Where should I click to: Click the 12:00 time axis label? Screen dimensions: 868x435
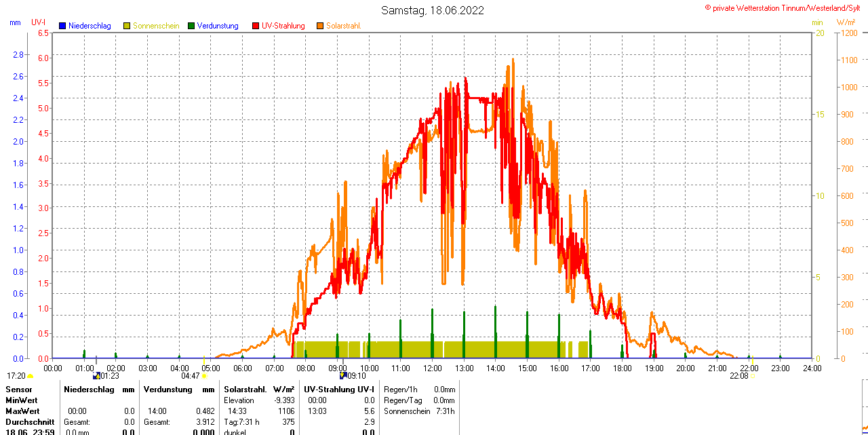pyautogui.click(x=432, y=368)
